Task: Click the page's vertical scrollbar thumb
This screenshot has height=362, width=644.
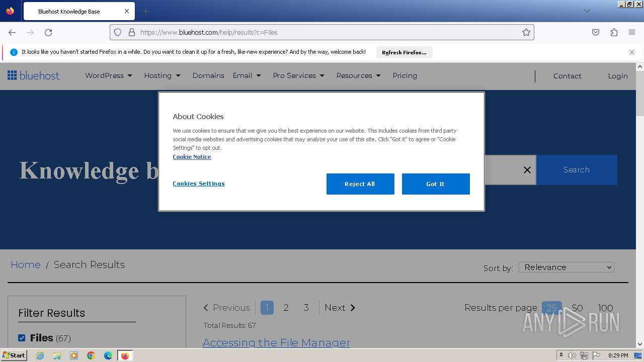Action: [x=640, y=93]
